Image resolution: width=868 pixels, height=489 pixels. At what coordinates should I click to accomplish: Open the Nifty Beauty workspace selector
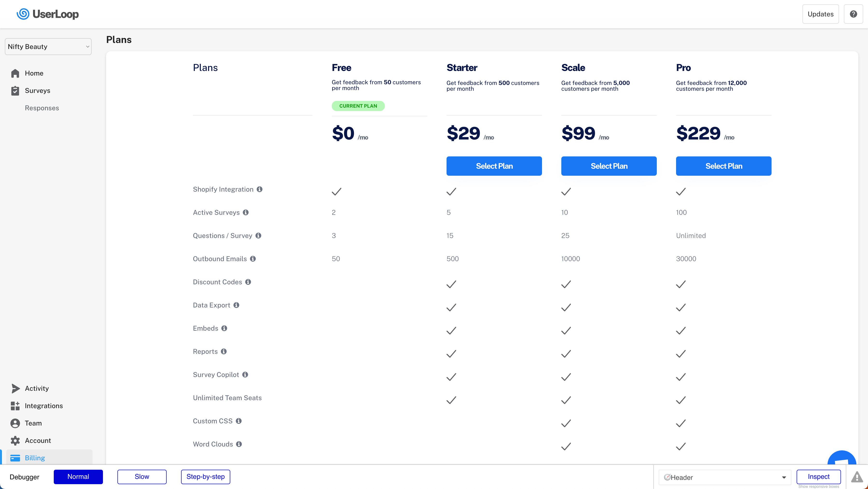click(x=48, y=46)
